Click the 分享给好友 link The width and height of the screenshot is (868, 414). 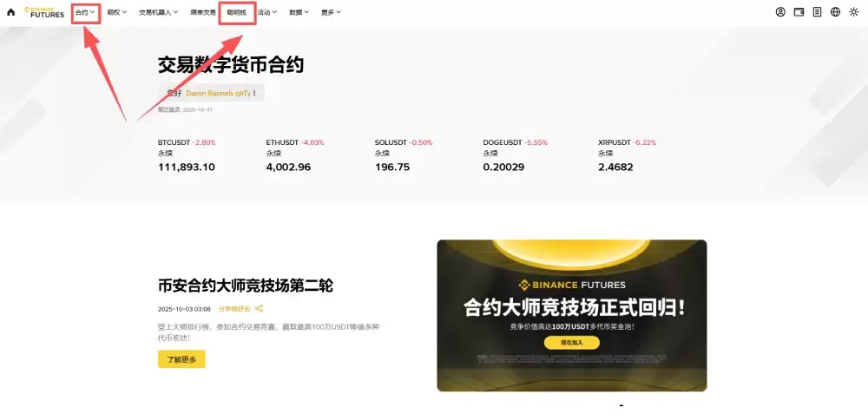pyautogui.click(x=233, y=308)
